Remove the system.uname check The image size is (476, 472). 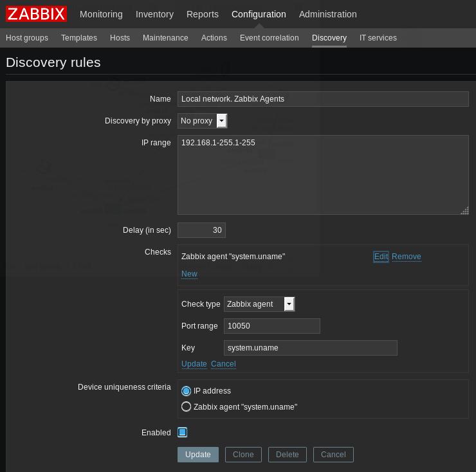pos(406,257)
